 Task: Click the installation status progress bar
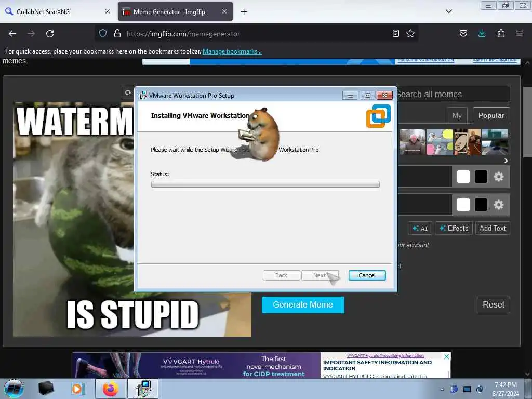(x=265, y=184)
